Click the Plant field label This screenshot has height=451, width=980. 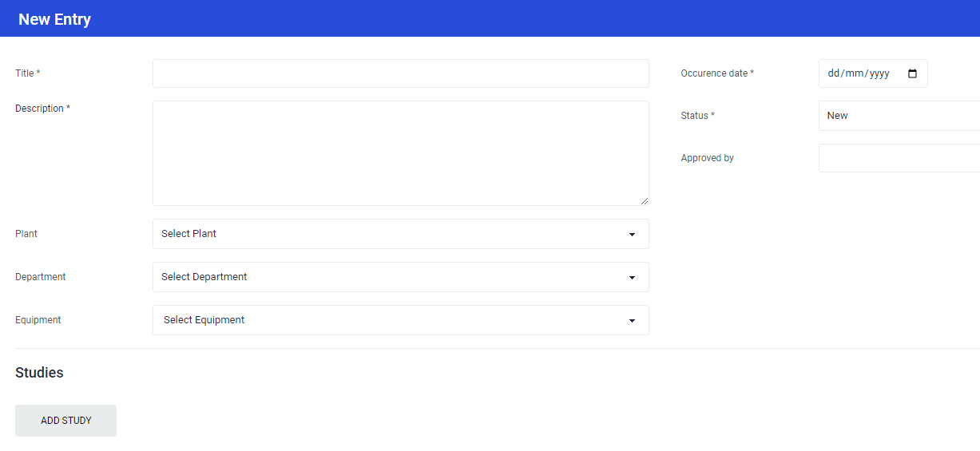(26, 234)
